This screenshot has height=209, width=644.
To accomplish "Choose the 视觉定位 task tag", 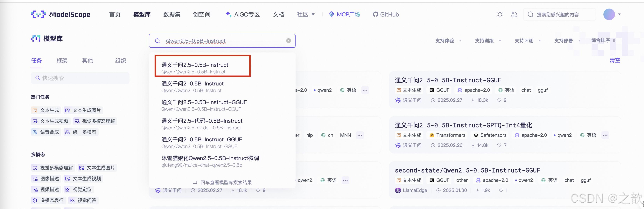I will (x=79, y=190).
